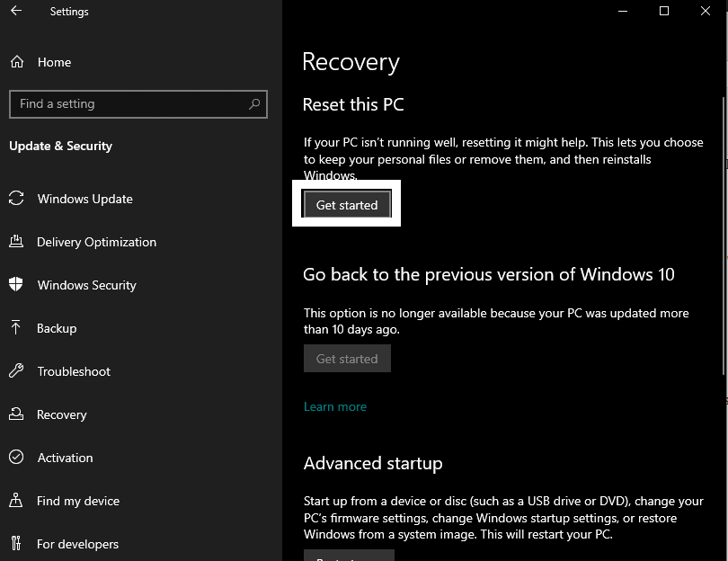Click Get started under Reset this PC
The image size is (728, 561).
click(x=347, y=204)
